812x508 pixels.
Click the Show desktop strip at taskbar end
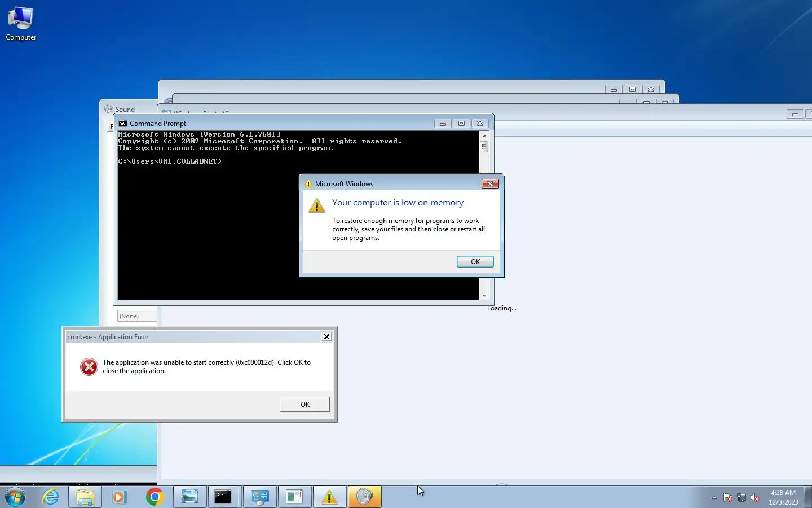pos(807,497)
